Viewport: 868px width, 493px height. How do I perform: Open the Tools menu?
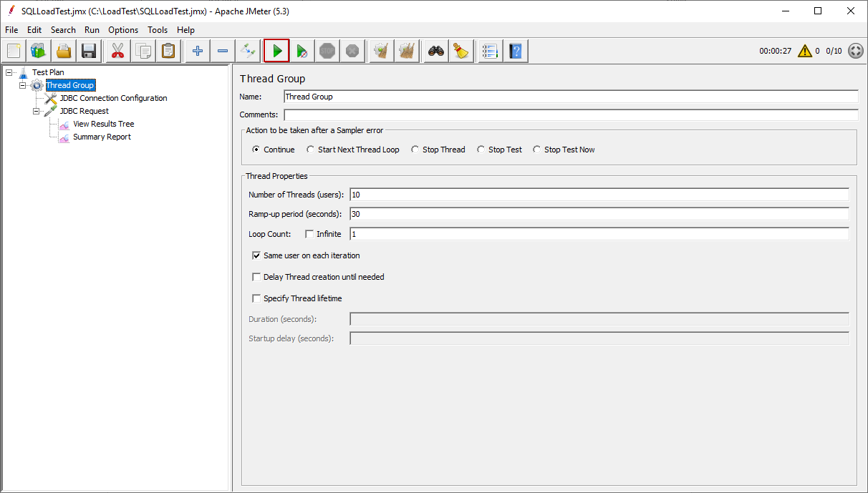click(x=158, y=30)
